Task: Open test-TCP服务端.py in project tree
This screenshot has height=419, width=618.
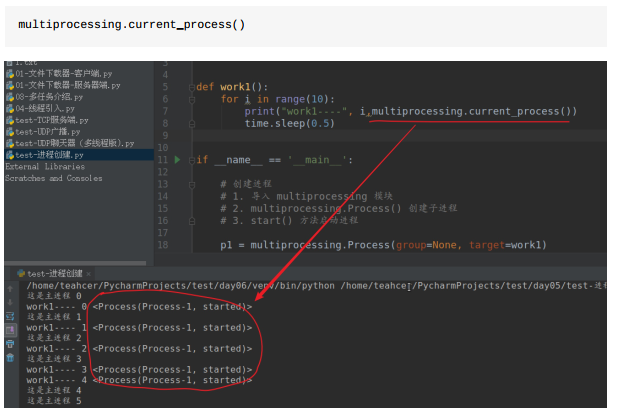Action: [52, 120]
